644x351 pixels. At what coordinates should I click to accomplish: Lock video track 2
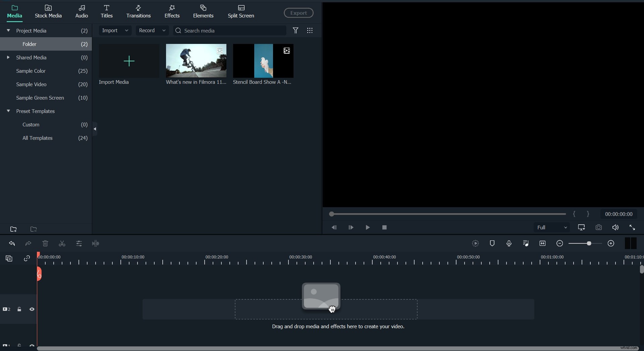(x=19, y=309)
